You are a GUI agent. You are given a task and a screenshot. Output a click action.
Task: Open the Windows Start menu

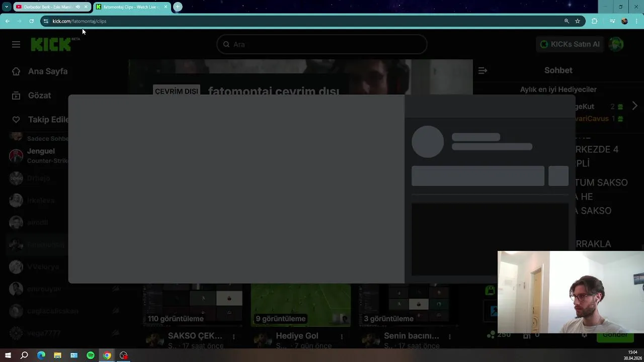[x=8, y=355]
